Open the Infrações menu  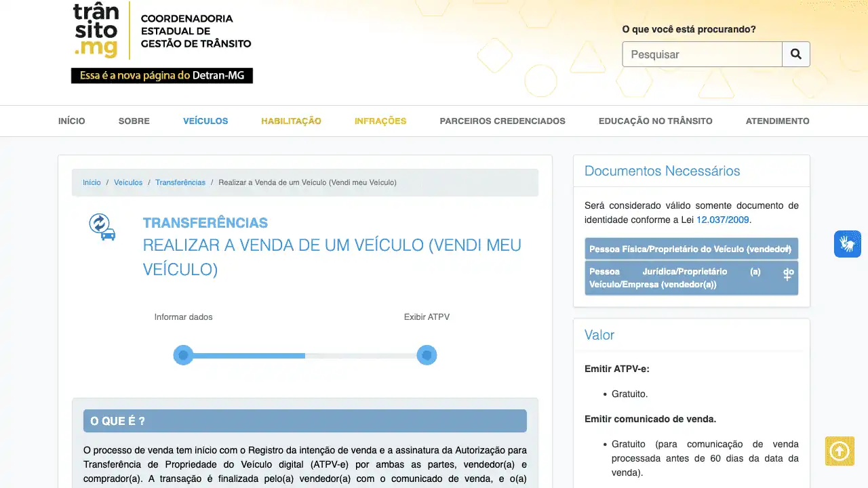(380, 121)
